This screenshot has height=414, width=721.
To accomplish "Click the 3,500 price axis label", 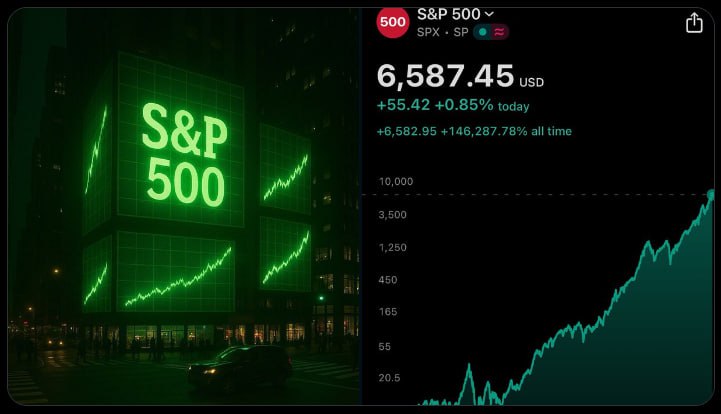I will click(393, 215).
